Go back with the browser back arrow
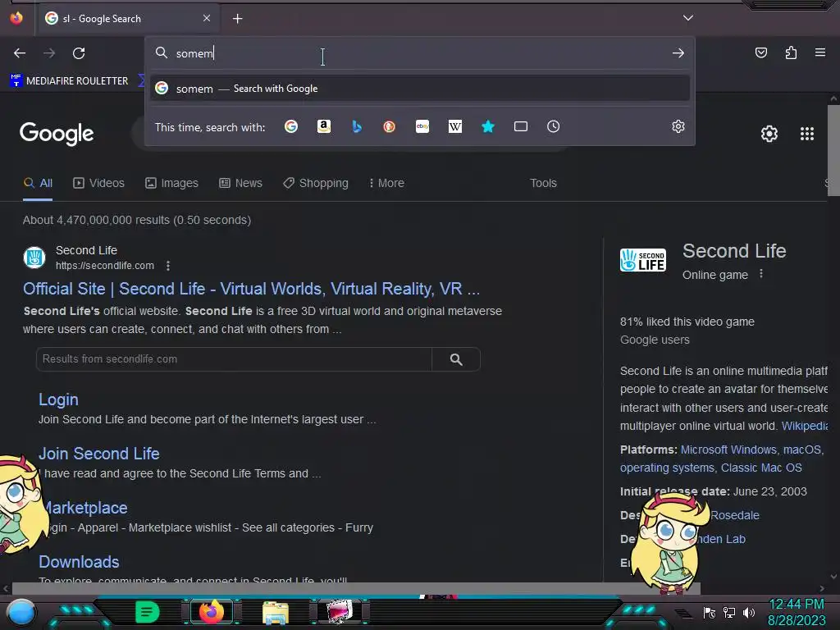Screen dimensions: 840x630 pos(20,53)
